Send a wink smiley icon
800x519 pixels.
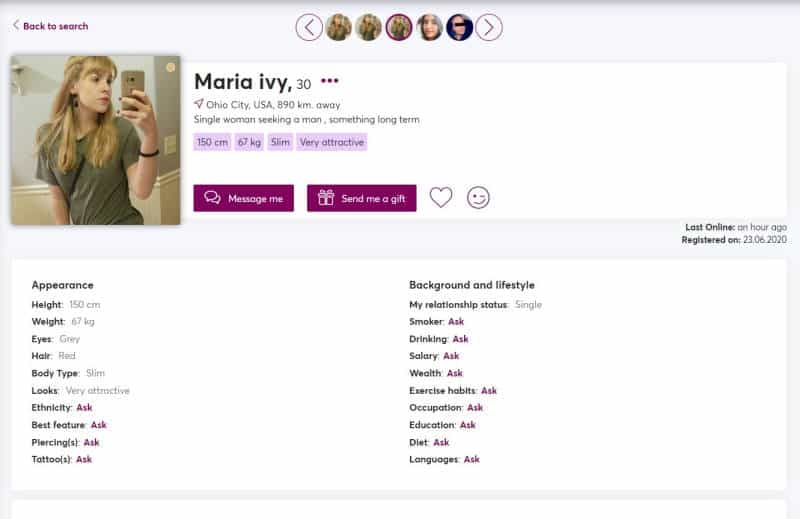[478, 198]
